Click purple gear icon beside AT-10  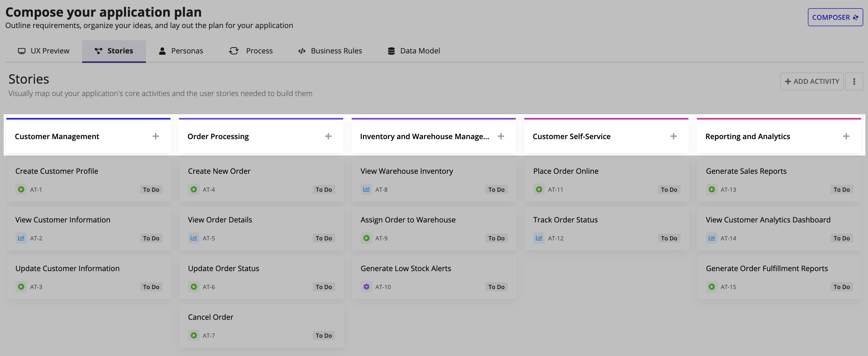[366, 287]
